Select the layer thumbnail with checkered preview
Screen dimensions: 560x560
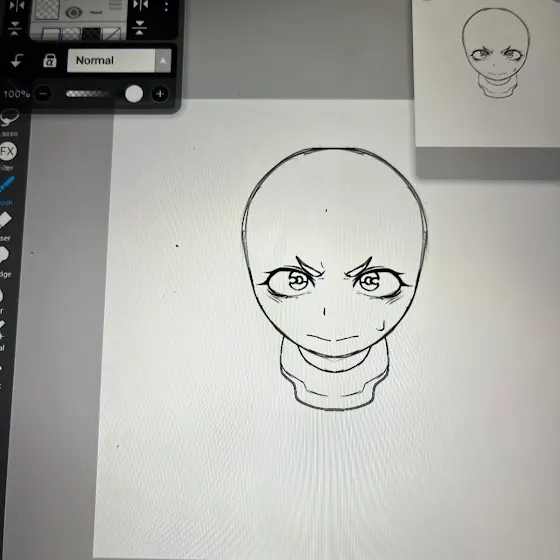coord(47,9)
